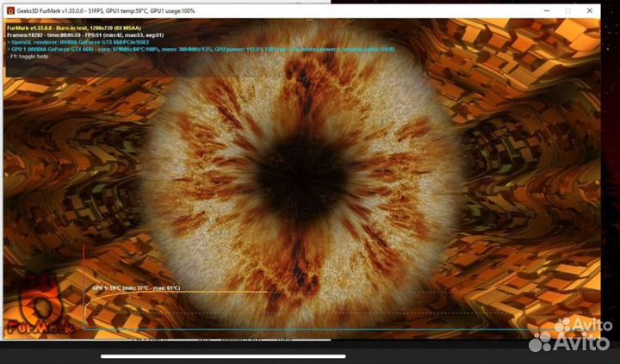This screenshot has width=620, height=364.
Task: Click the 'F1: toggle help' overlay line
Action: [33, 57]
